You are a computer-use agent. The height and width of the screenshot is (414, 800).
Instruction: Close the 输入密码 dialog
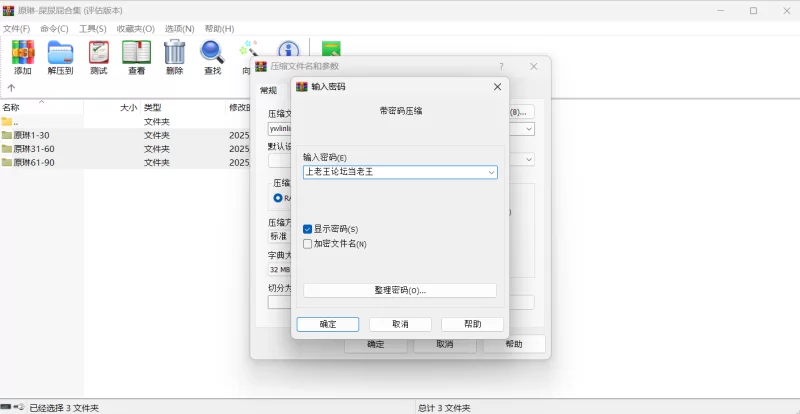(x=497, y=87)
